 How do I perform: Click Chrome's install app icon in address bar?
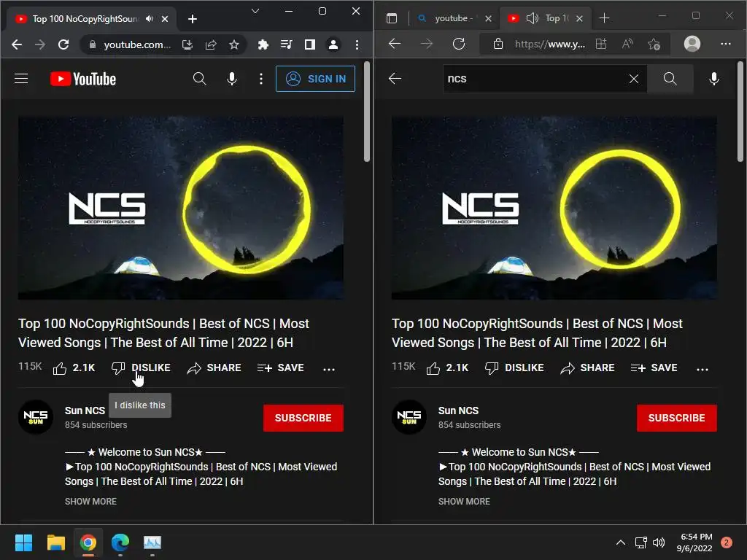click(187, 44)
